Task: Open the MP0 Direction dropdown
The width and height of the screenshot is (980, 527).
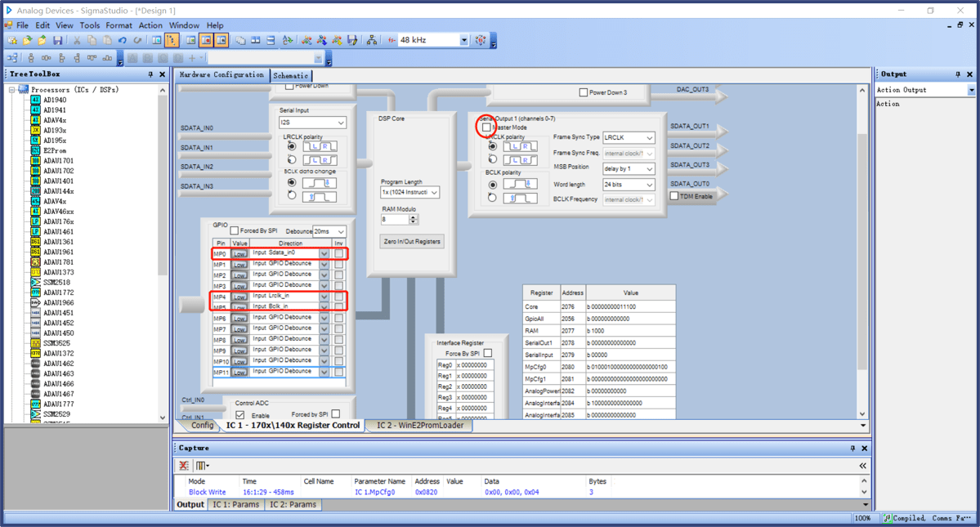Action: click(324, 253)
